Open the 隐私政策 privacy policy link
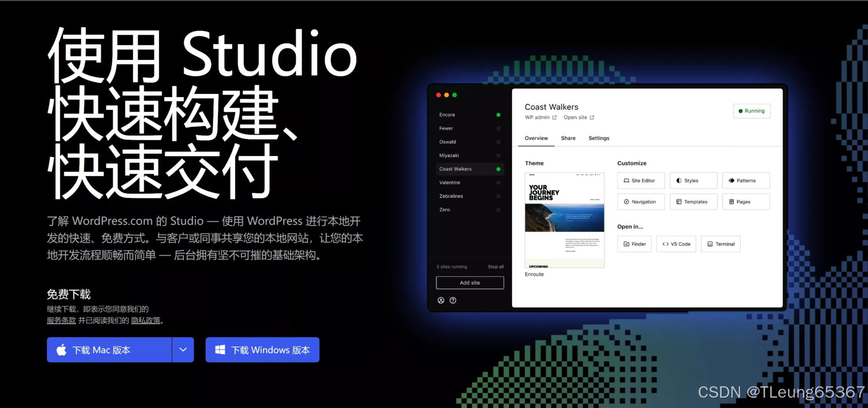The width and height of the screenshot is (868, 408). (x=146, y=320)
